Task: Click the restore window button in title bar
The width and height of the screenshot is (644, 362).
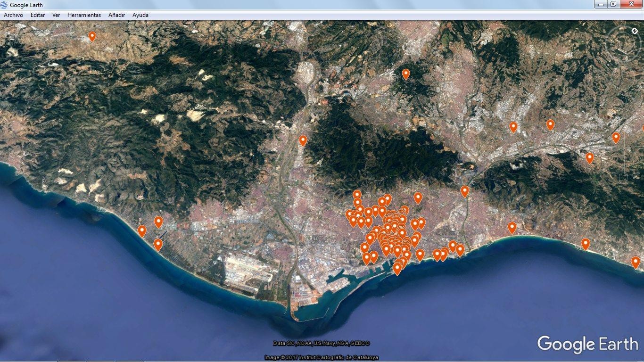Action: [x=613, y=4]
